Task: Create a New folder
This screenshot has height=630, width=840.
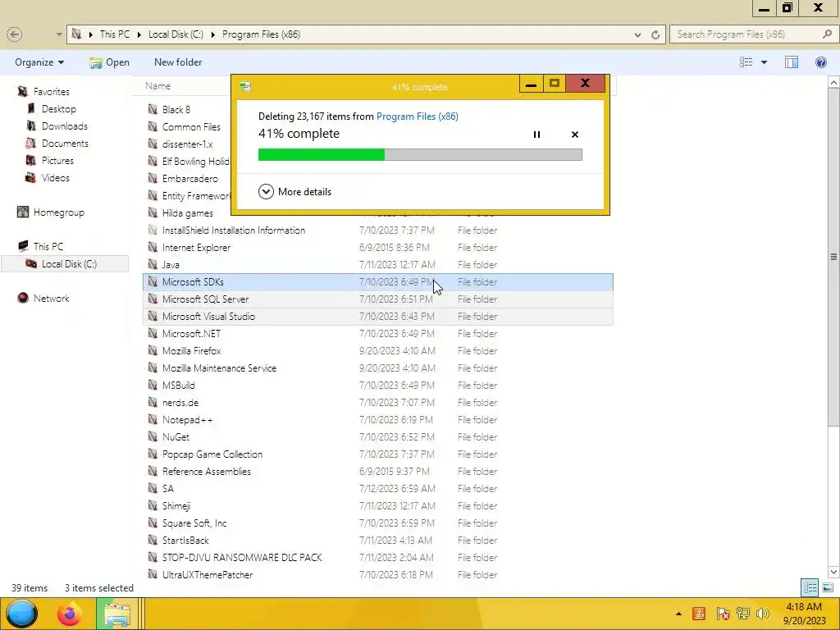Action: pyautogui.click(x=178, y=62)
